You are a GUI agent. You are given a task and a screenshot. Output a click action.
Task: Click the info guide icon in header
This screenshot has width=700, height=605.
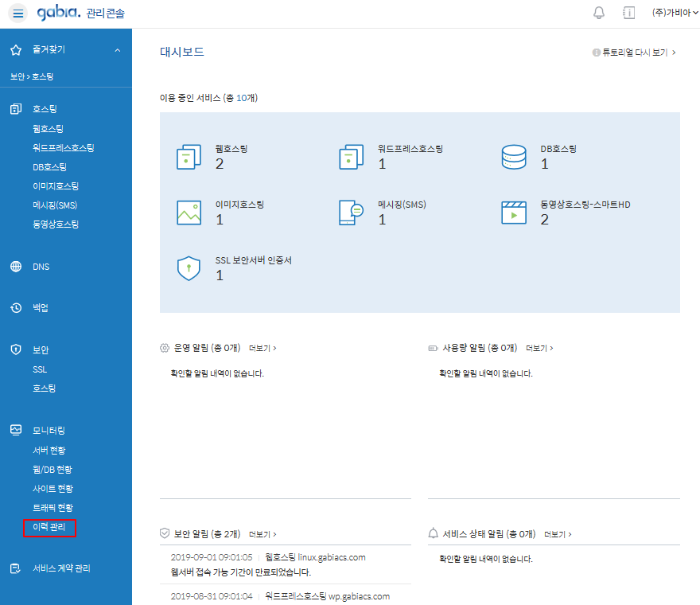(x=628, y=13)
